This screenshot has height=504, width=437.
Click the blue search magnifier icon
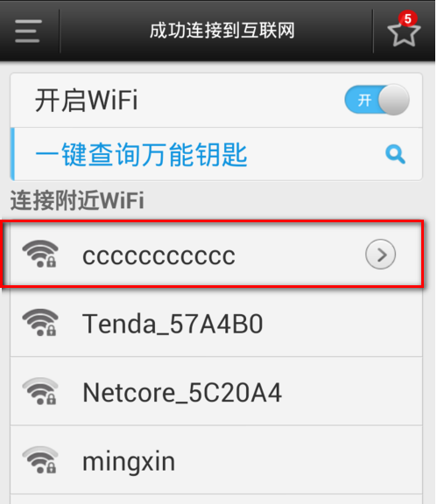(395, 154)
